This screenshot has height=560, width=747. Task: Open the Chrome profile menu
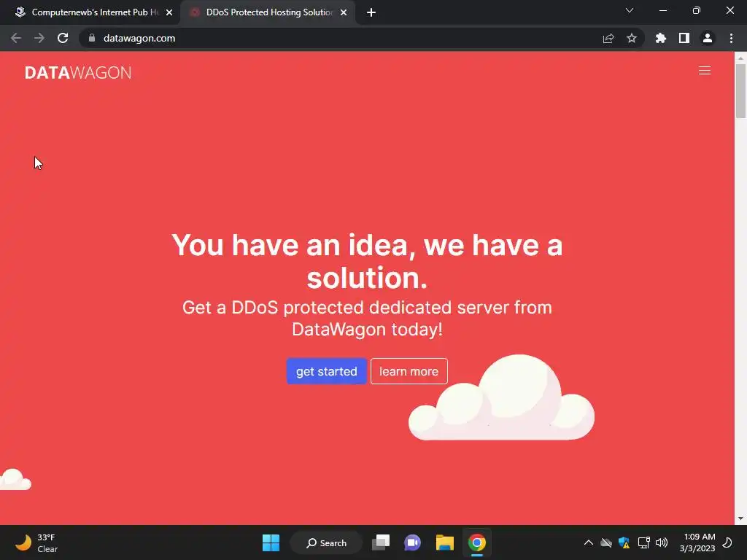pyautogui.click(x=708, y=38)
